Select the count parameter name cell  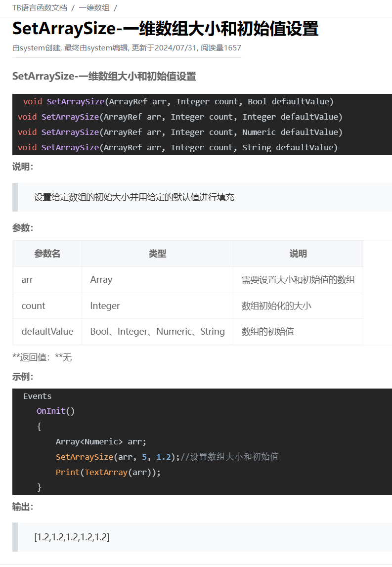pos(33,306)
